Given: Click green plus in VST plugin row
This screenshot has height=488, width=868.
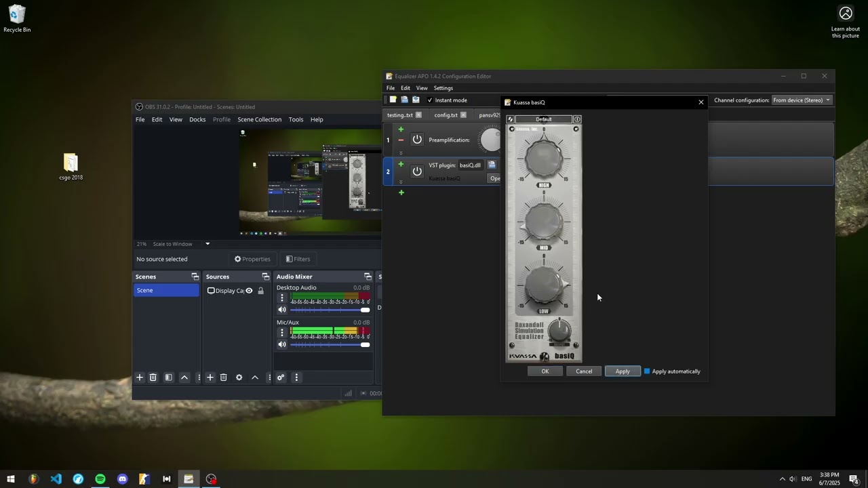Looking at the screenshot, I should (401, 164).
